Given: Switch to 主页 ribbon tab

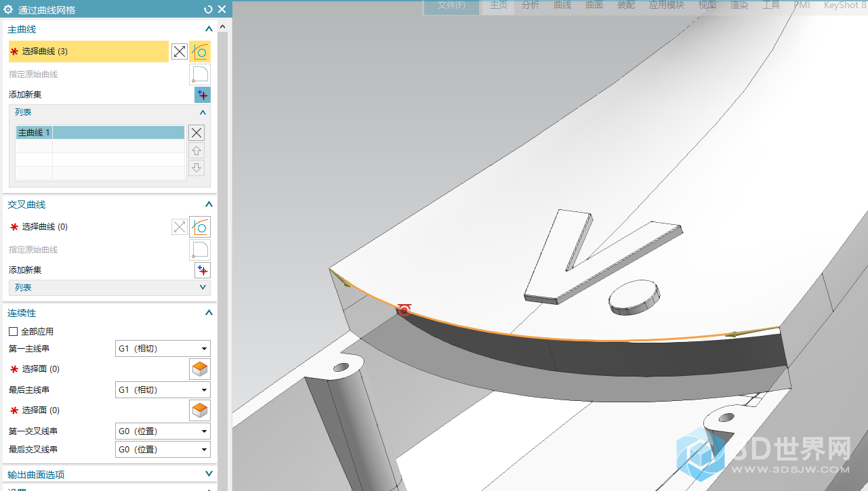Looking at the screenshot, I should point(499,5).
